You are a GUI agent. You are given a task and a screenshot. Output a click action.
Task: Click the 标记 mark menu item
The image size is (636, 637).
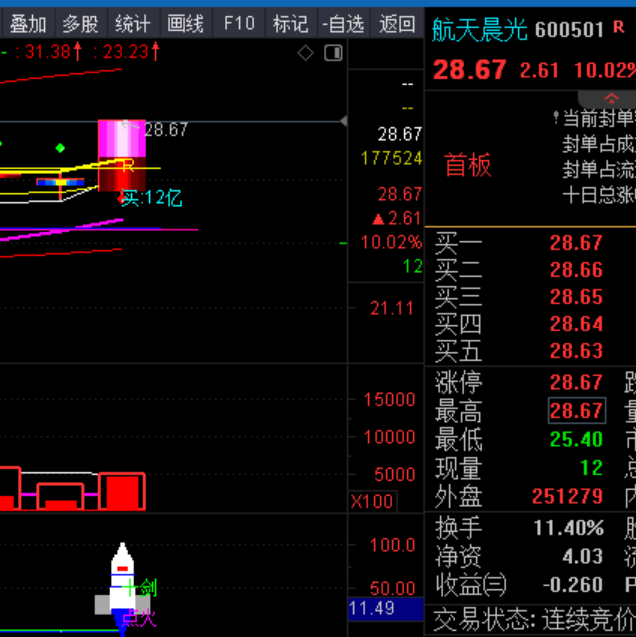(x=290, y=24)
